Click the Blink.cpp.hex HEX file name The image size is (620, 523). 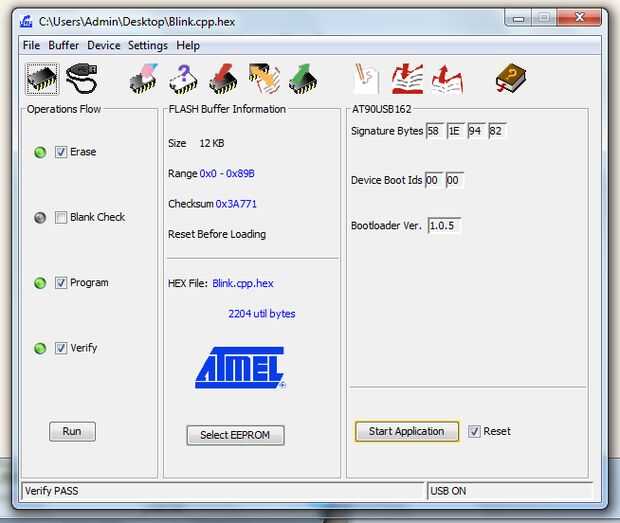click(x=243, y=283)
